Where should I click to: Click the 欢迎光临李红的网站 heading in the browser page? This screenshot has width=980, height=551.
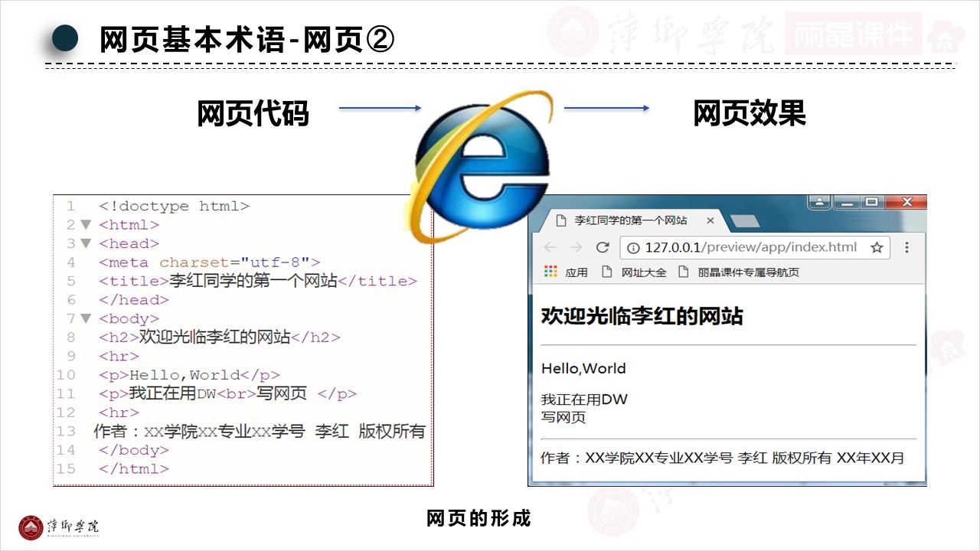pos(642,316)
